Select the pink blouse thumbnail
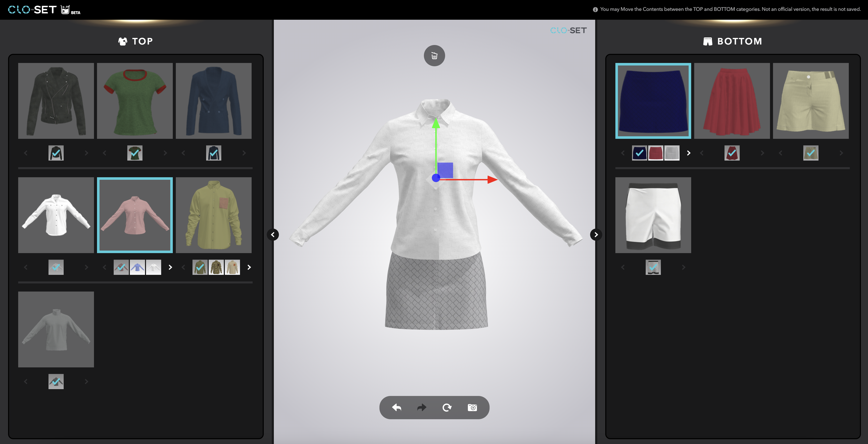Screen dimensions: 868x444 coord(135,215)
